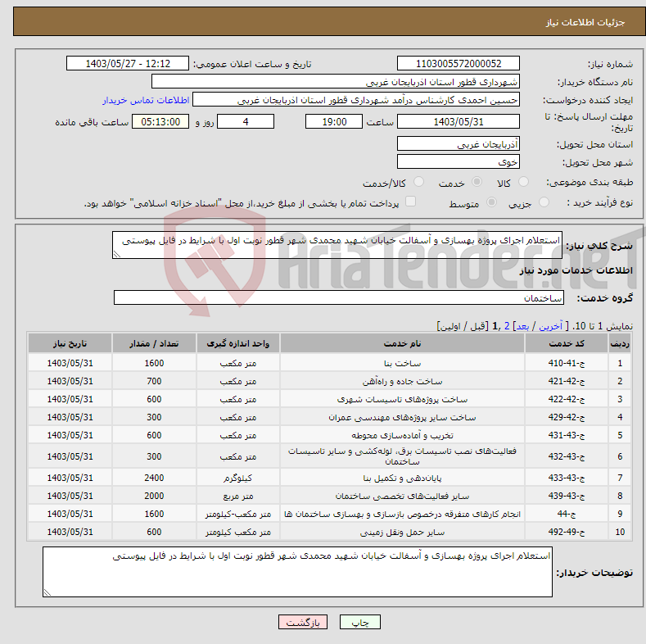Click the نام خدمت column header

(x=402, y=343)
